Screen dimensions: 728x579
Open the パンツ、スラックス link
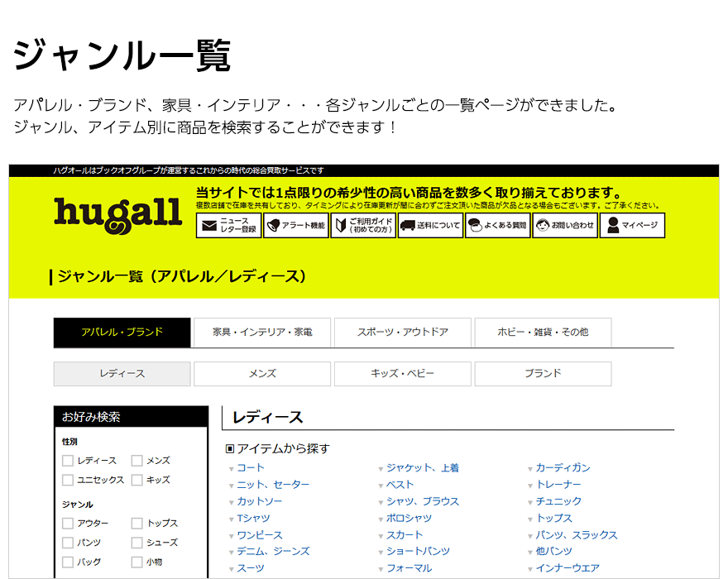577,535
